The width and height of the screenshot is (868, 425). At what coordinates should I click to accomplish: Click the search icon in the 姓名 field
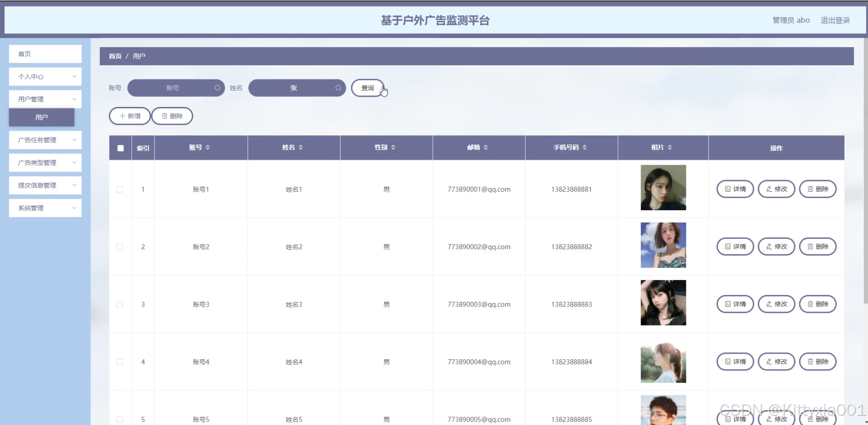coord(339,87)
